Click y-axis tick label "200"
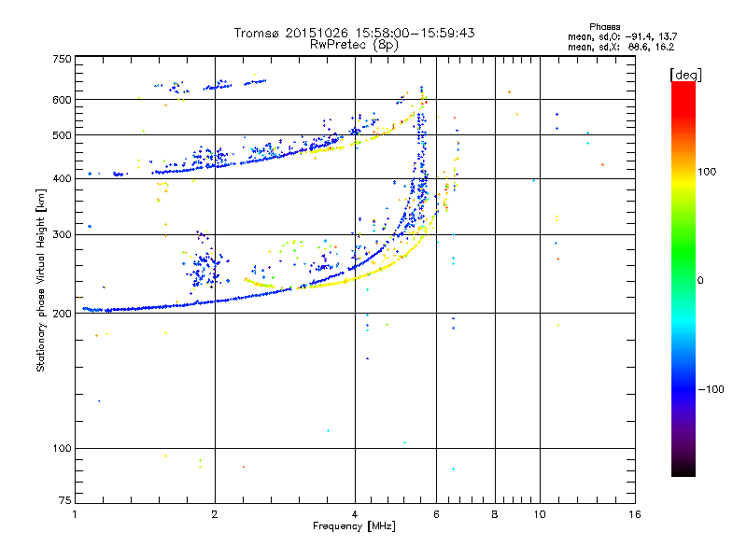 62,314
